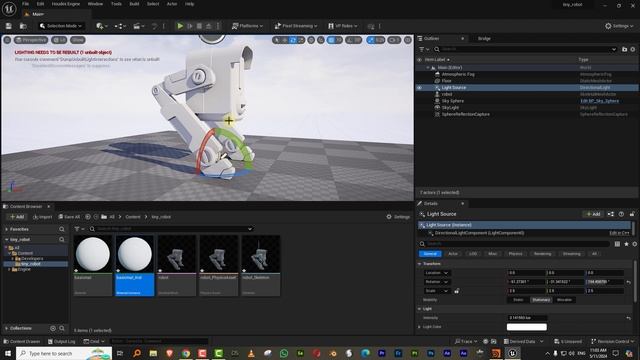Open the Actor menu
Screen dimensions: 640x360
tap(172, 4)
